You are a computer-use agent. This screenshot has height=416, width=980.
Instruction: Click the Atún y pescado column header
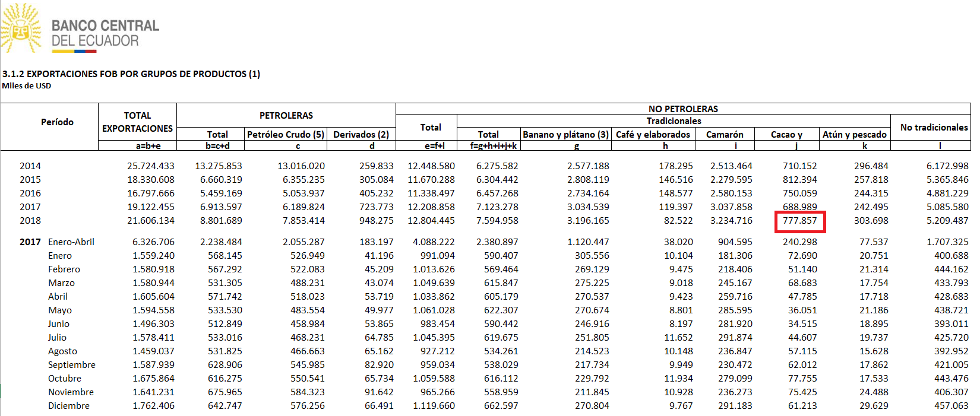tap(854, 135)
